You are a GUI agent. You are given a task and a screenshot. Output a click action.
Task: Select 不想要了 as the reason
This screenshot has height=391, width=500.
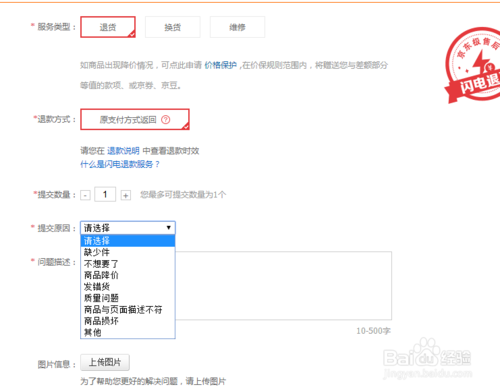128,264
